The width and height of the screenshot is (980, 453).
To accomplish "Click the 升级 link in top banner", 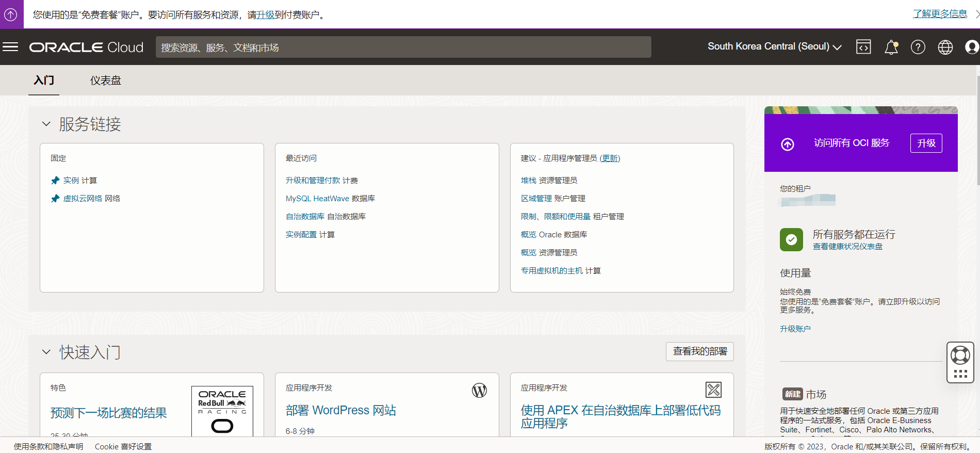I will [266, 15].
